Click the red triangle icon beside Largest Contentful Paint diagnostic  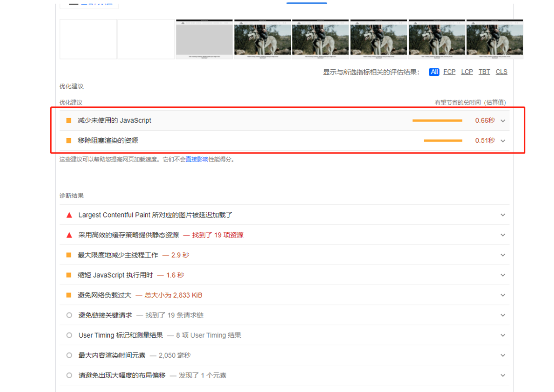[x=69, y=214]
